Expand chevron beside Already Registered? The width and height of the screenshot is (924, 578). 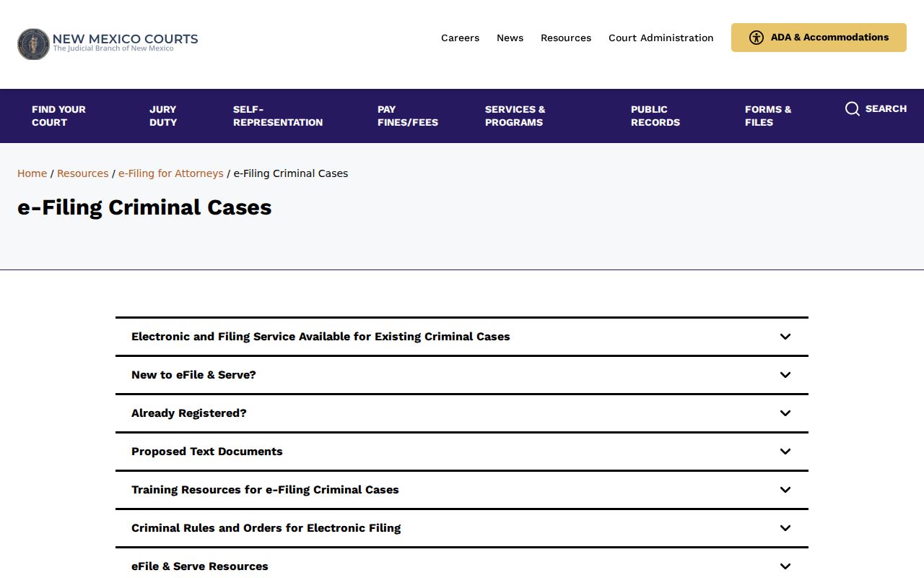click(x=785, y=413)
